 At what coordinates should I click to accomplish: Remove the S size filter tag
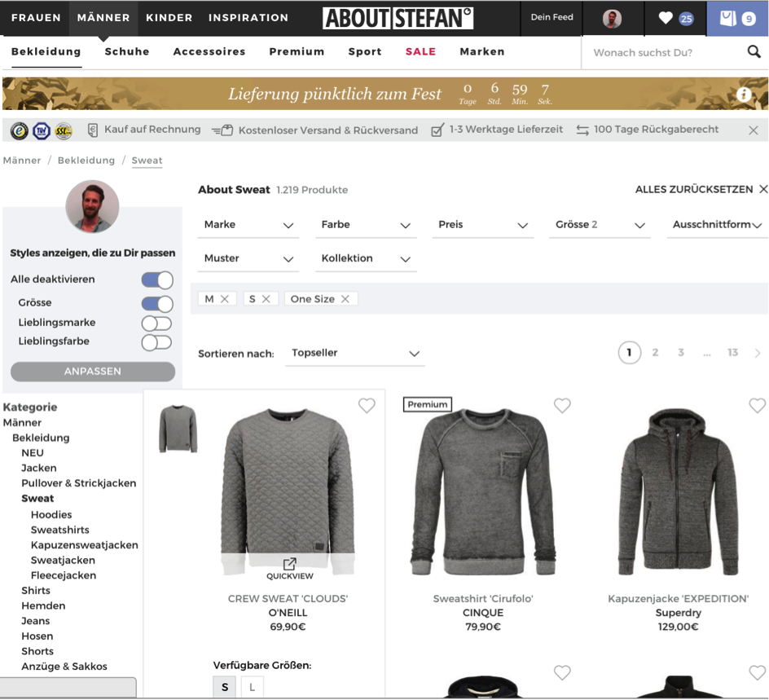[x=266, y=299]
